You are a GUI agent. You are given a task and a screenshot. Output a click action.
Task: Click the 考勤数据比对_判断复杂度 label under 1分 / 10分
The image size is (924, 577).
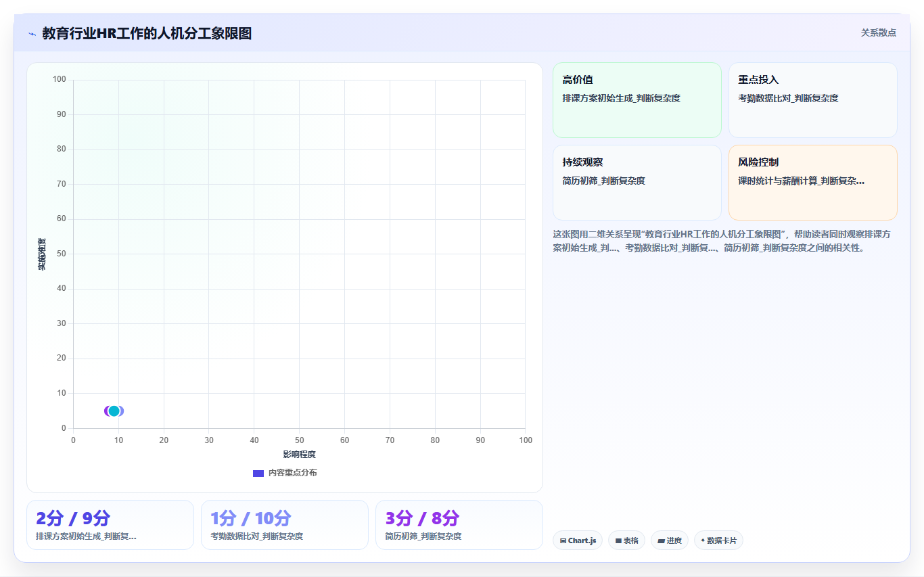[256, 536]
